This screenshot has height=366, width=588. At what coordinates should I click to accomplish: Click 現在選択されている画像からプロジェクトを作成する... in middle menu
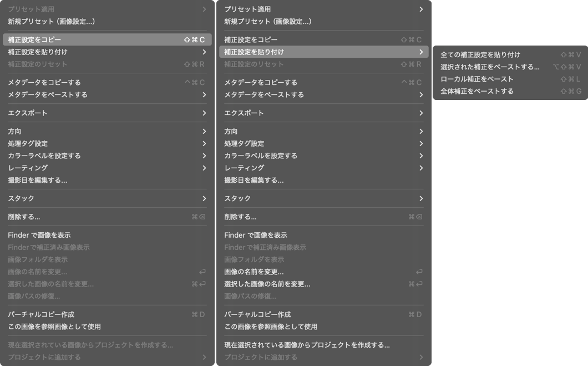click(324, 345)
